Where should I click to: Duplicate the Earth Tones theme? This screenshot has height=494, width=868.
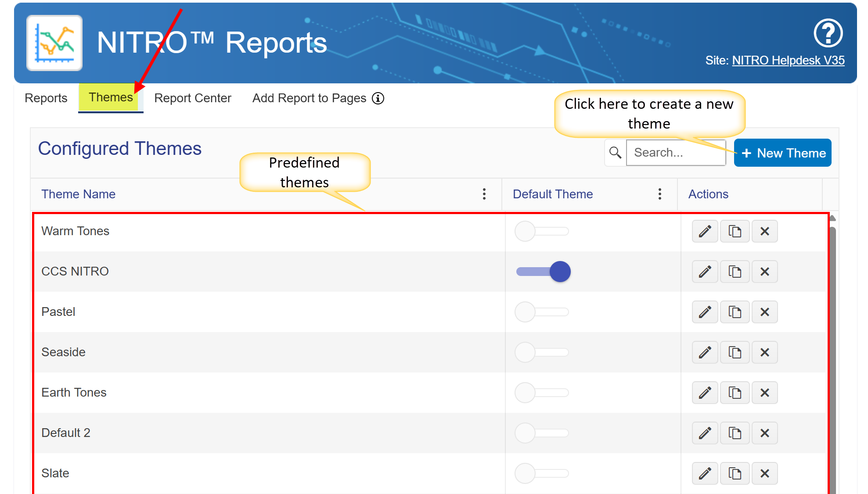click(735, 393)
